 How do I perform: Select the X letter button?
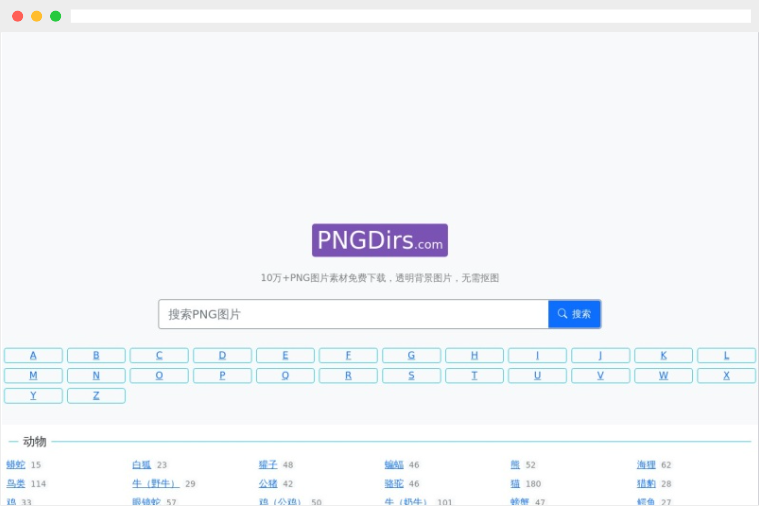(727, 376)
